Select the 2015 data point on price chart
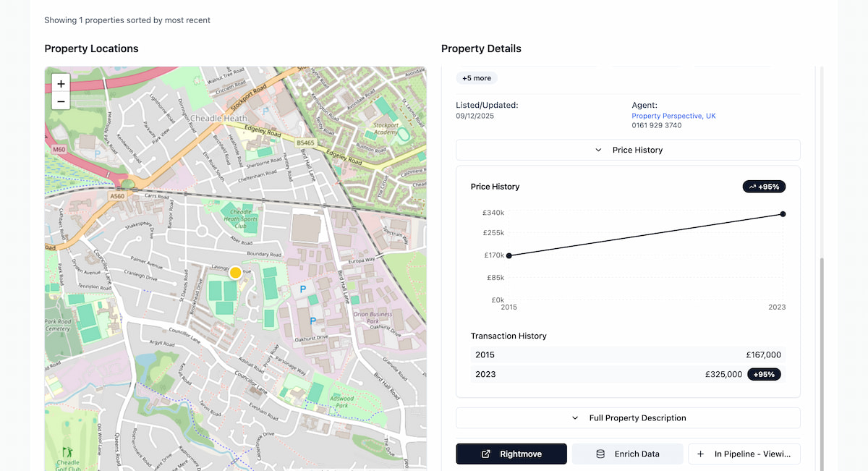This screenshot has height=471, width=868. click(x=509, y=255)
